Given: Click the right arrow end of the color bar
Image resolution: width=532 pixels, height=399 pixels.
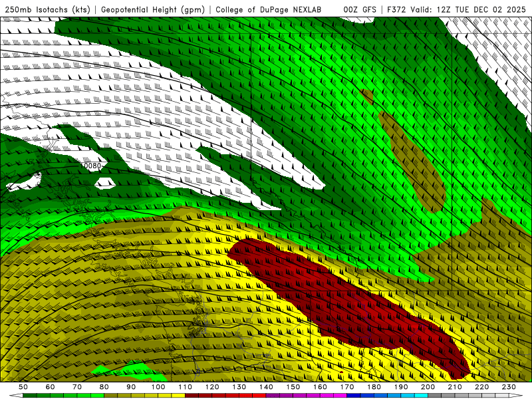Looking at the screenshot, I should (516, 396).
